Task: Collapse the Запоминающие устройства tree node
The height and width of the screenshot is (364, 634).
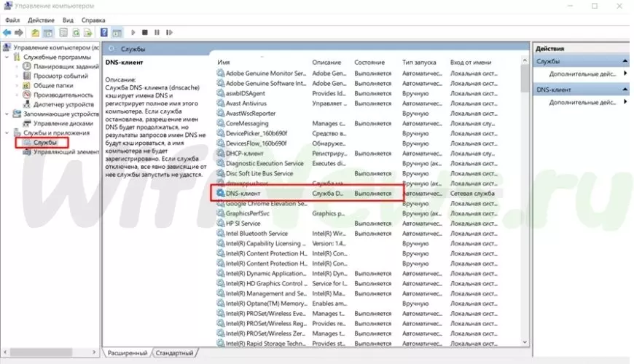Action: point(8,114)
